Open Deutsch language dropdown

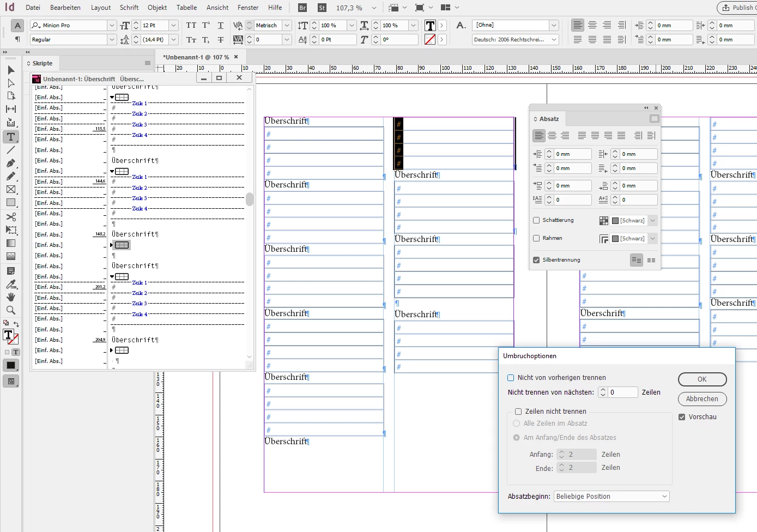[554, 40]
